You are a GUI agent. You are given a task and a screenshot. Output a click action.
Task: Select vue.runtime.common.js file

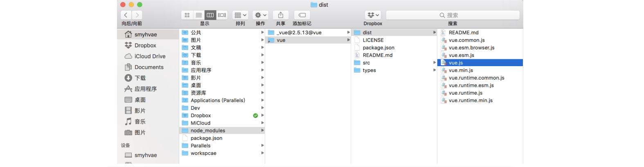pyautogui.click(x=480, y=78)
